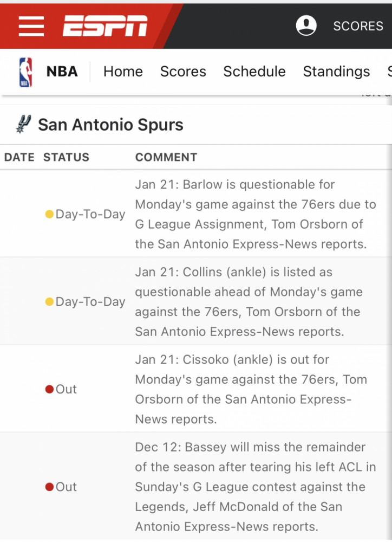The height and width of the screenshot is (542, 392).
Task: Select the NBA section label
Action: [62, 72]
